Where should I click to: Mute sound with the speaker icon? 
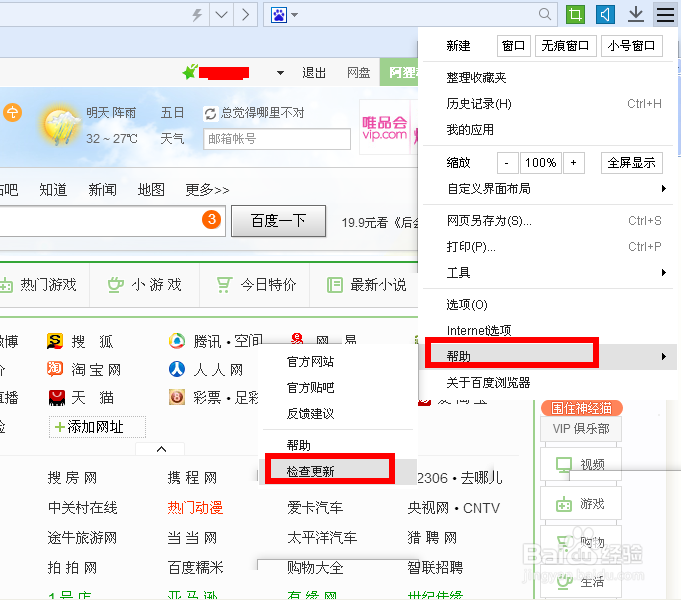tap(605, 14)
